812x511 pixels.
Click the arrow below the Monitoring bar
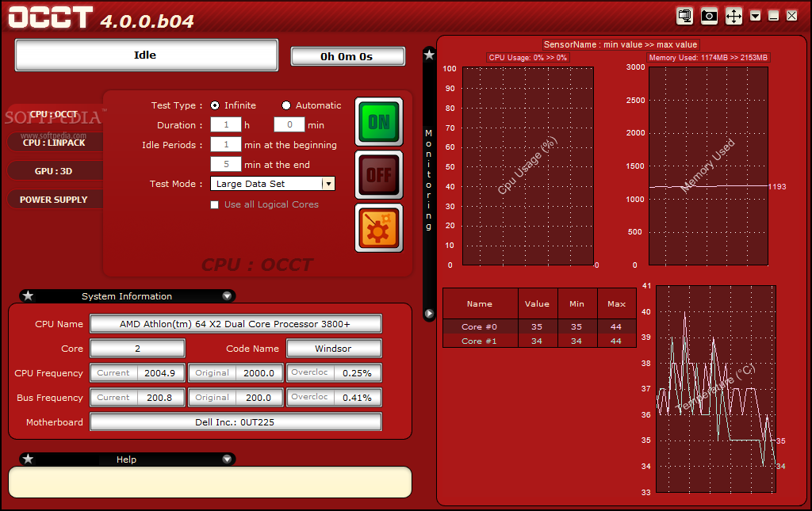pyautogui.click(x=429, y=314)
